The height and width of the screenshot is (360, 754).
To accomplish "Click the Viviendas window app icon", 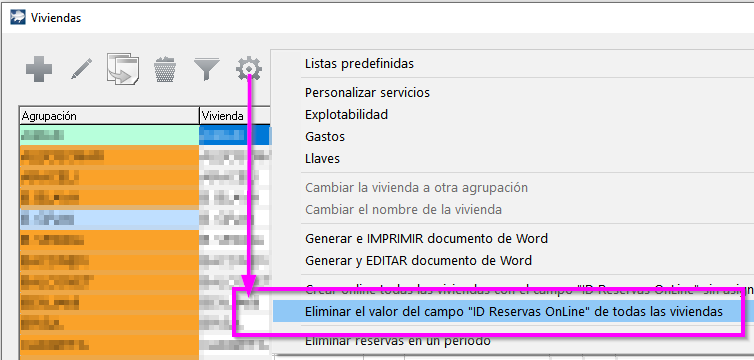I will [18, 18].
